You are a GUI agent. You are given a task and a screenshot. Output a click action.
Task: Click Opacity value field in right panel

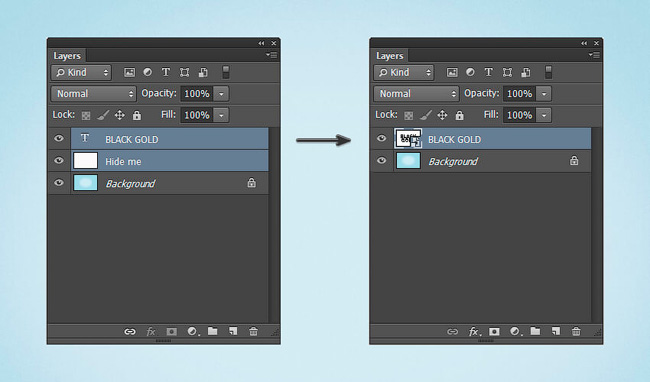pyautogui.click(x=519, y=94)
